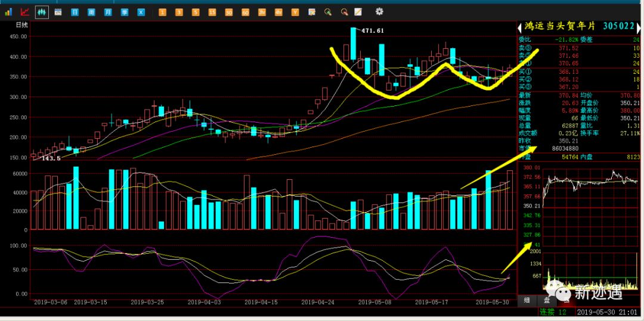Click the turnover amount 0.23亿
Image resolution: width=644 pixels, height=321 pixels.
tap(569, 133)
